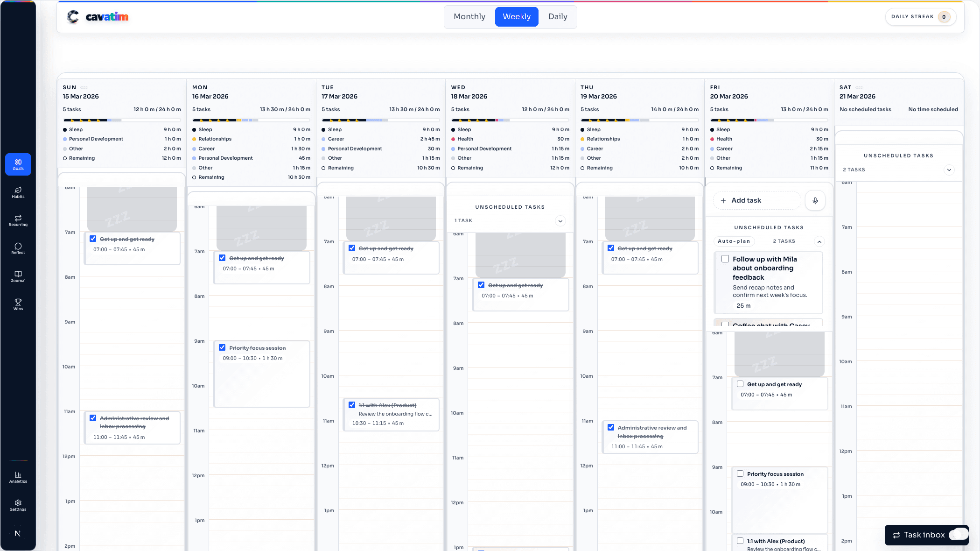The width and height of the screenshot is (980, 551).
Task: Click the plus icon in Add task
Action: click(723, 200)
